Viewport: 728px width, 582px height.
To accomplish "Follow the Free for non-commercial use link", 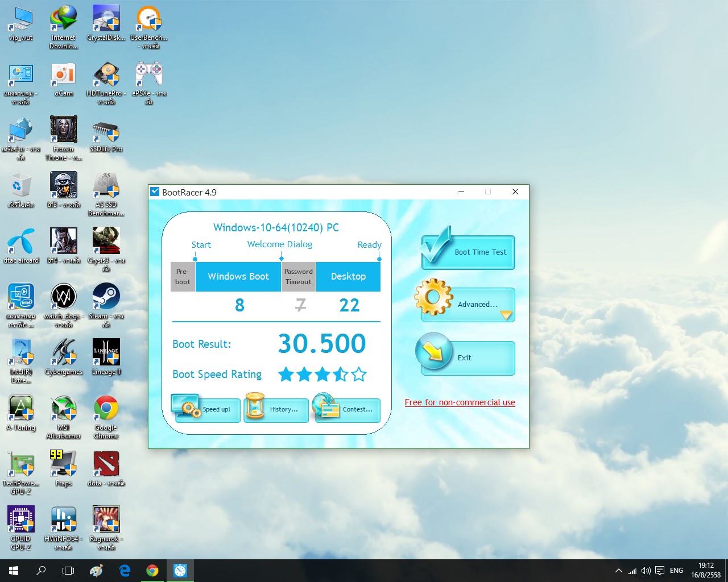I will click(460, 402).
